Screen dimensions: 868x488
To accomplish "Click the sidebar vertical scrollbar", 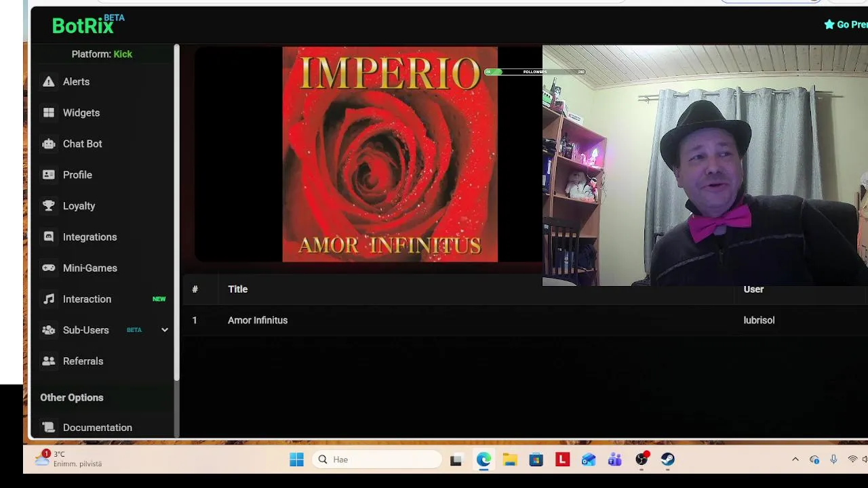I will [176, 212].
